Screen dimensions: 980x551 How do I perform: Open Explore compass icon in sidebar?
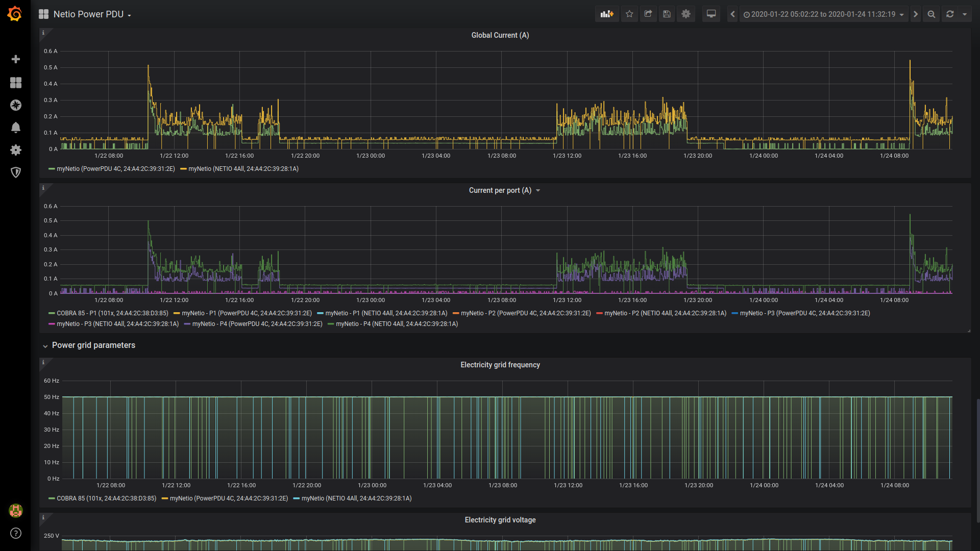pos(16,105)
